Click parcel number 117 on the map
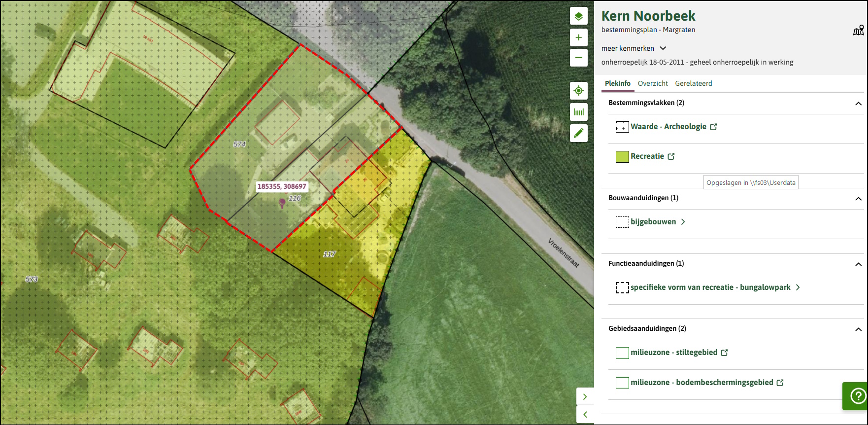The image size is (868, 425). pyautogui.click(x=329, y=254)
